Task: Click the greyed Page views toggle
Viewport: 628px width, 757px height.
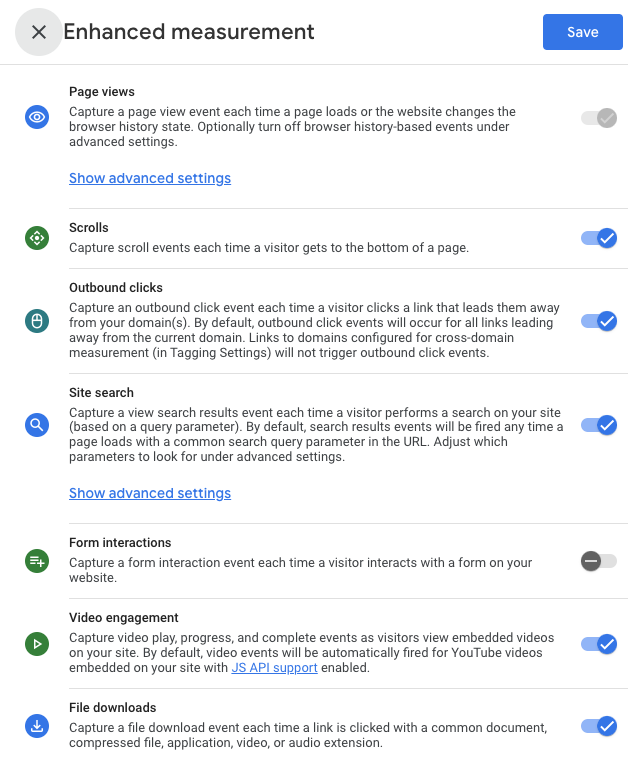Action: 599,118
